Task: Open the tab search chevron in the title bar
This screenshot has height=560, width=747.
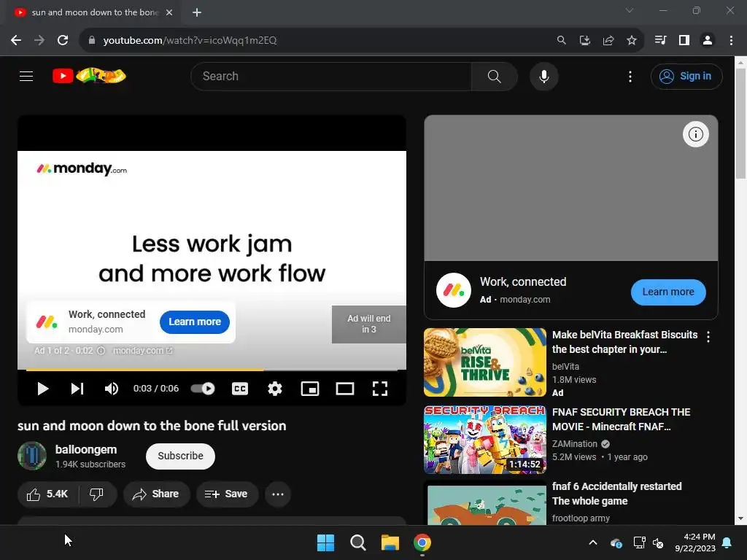Action: click(x=630, y=10)
